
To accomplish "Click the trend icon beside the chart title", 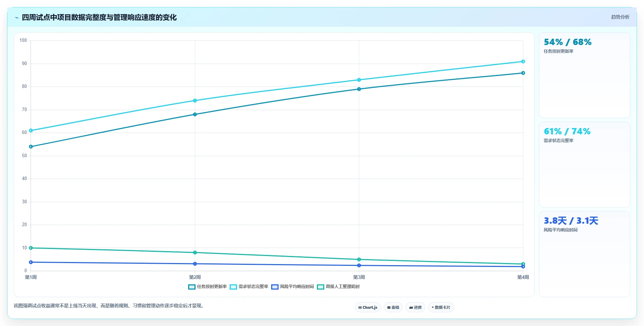I will point(17,18).
